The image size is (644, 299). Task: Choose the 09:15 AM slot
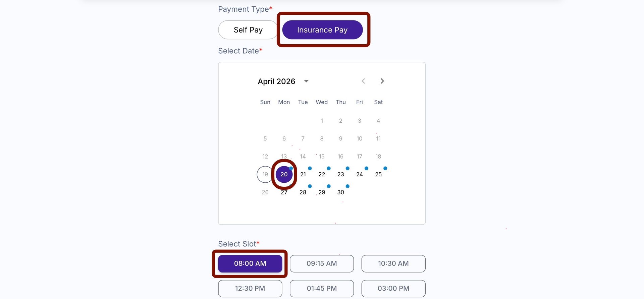322,263
